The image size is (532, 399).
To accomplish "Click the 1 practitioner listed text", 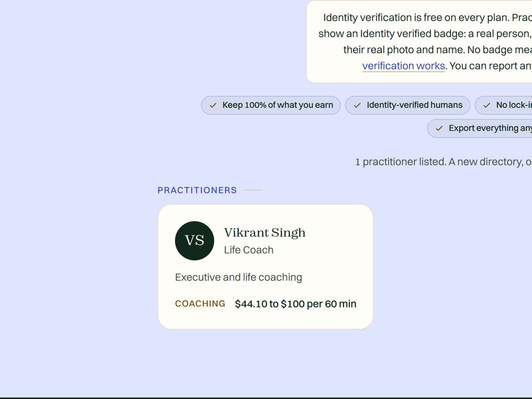I will (x=444, y=162).
